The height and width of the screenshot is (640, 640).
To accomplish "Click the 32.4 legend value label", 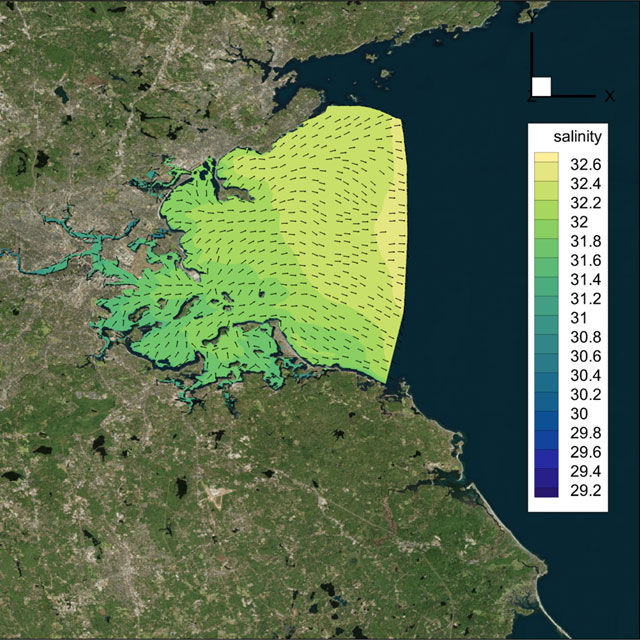I will click(x=584, y=184).
